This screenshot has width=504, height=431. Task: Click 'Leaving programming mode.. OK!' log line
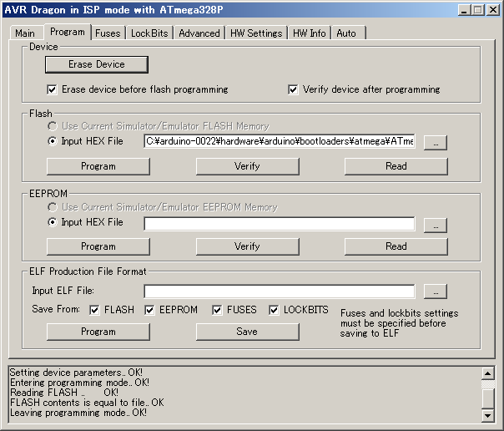[x=78, y=413]
